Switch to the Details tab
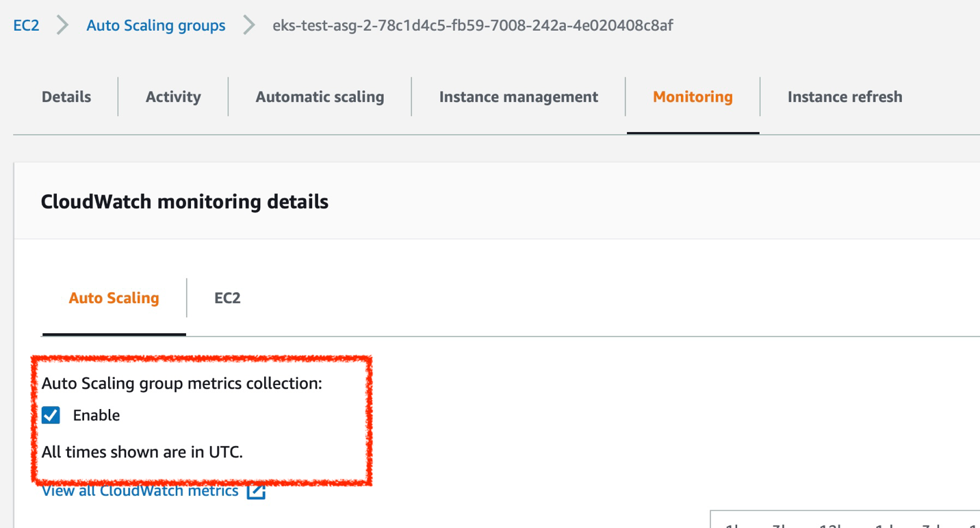The width and height of the screenshot is (980, 528). tap(66, 96)
